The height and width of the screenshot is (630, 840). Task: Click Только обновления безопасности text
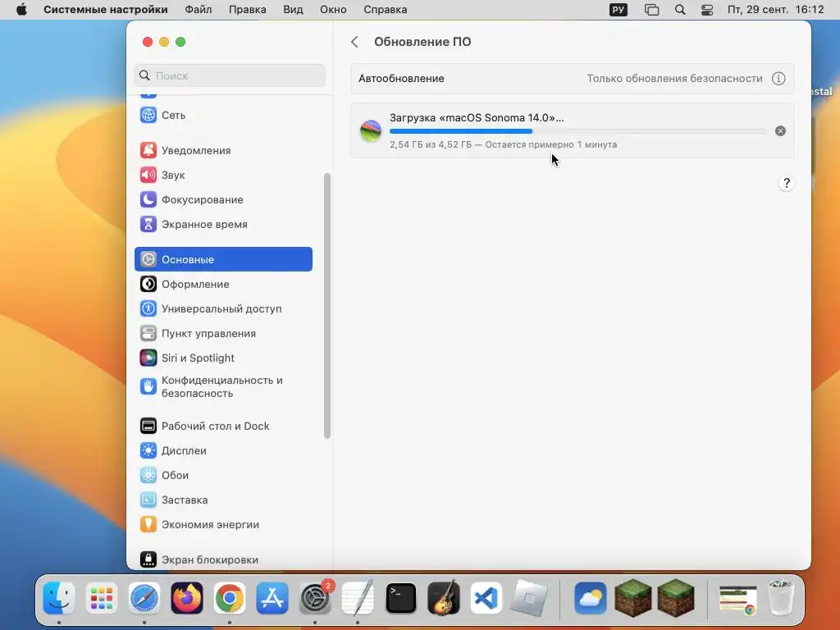coord(674,79)
